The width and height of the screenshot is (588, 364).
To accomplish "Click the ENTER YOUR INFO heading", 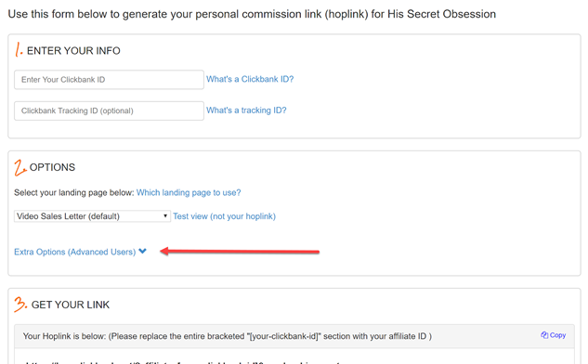I will [73, 51].
